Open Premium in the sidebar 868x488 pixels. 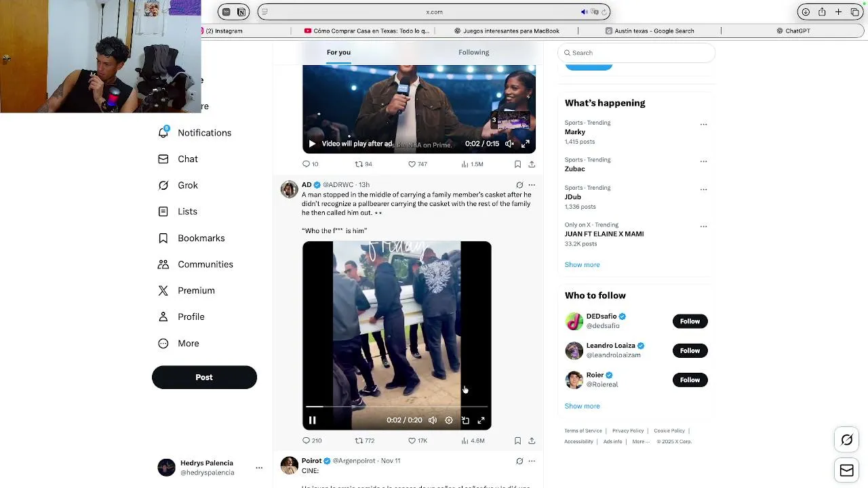click(186, 290)
